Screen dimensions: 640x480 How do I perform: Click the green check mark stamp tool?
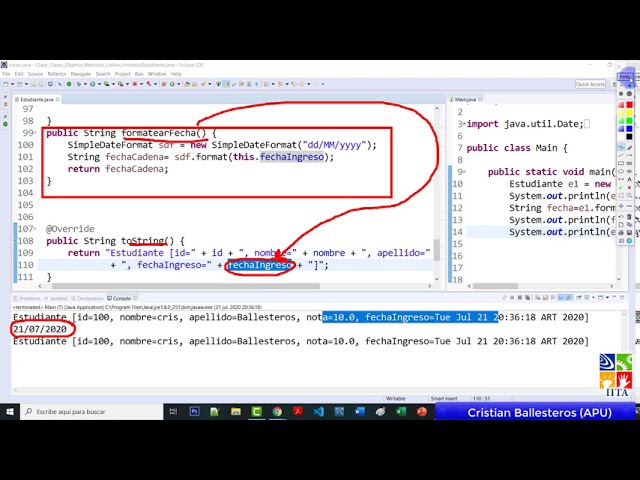tap(621, 187)
